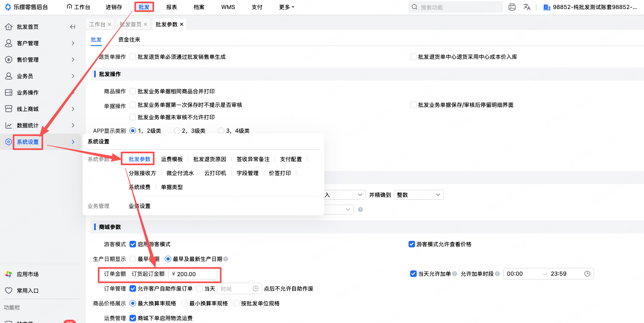Image resolution: width=644 pixels, height=323 pixels.
Task: Open the 报表 top menu
Action: coord(172,7)
